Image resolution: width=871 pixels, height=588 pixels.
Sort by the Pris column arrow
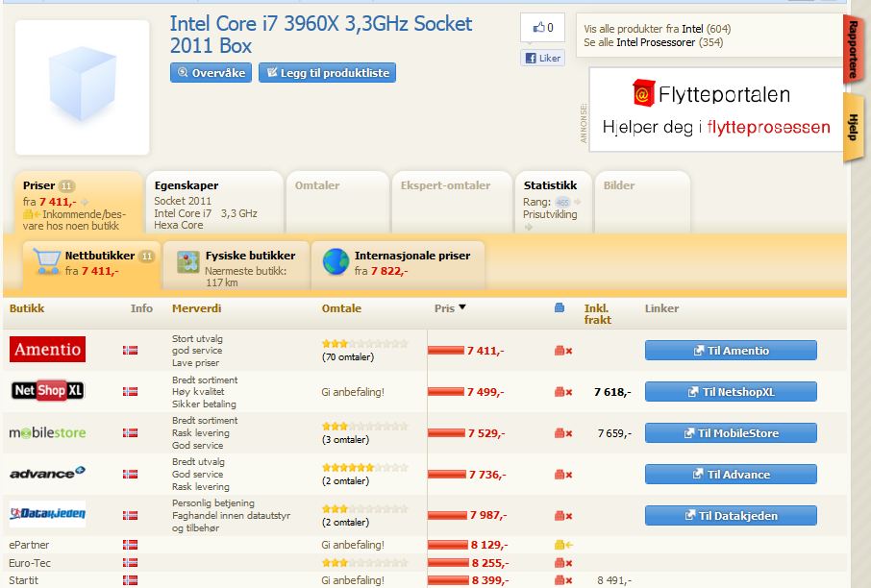[461, 308]
